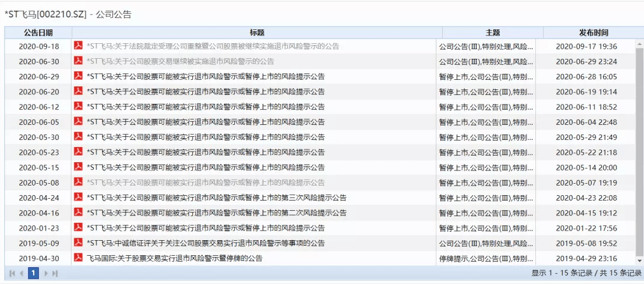Select the publish time 2020-05-22 21:18
Screen dimensions: 644x284
586,153
